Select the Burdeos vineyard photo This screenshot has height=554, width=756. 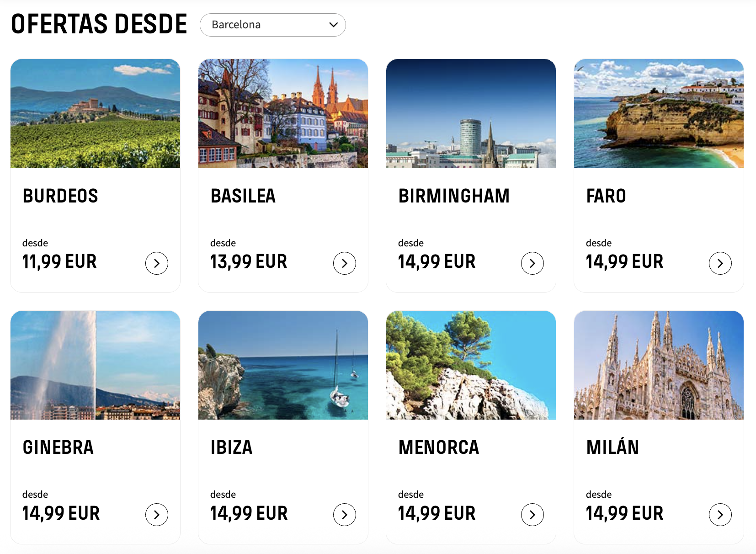tap(95, 113)
